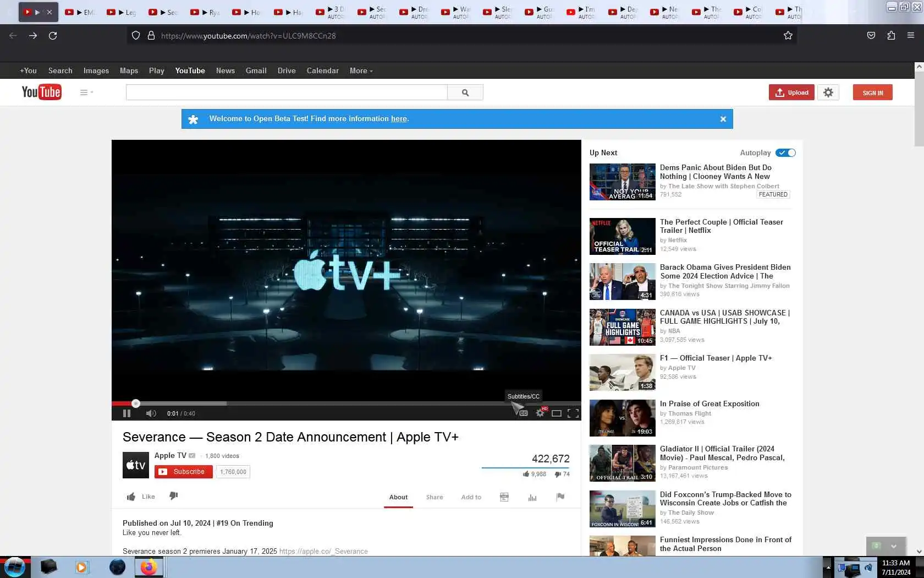The image size is (924, 578).
Task: Subscribe to the Apple TV channel
Action: click(184, 472)
